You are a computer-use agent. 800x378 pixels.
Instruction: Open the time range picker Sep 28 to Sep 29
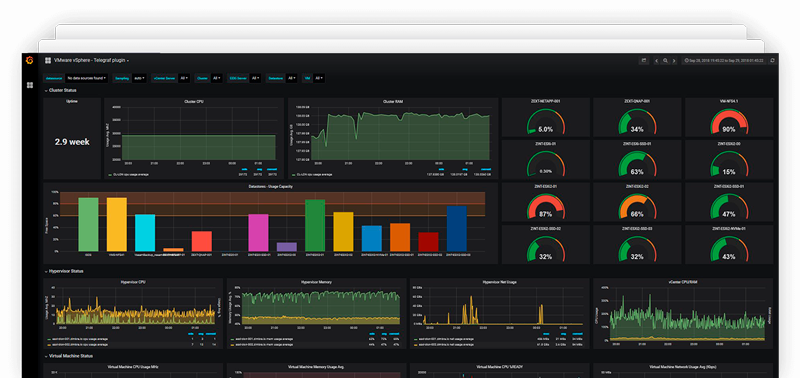tap(724, 60)
